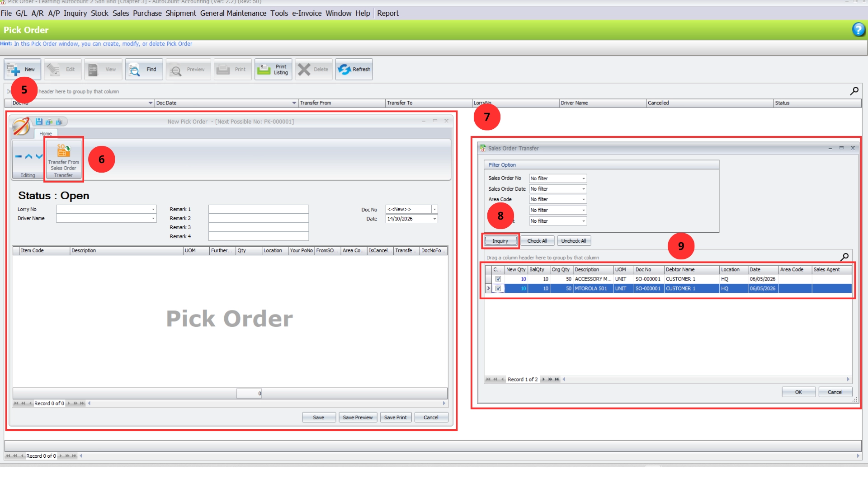
Task: Click the grayed Preview toolbar icon
Action: (x=188, y=69)
